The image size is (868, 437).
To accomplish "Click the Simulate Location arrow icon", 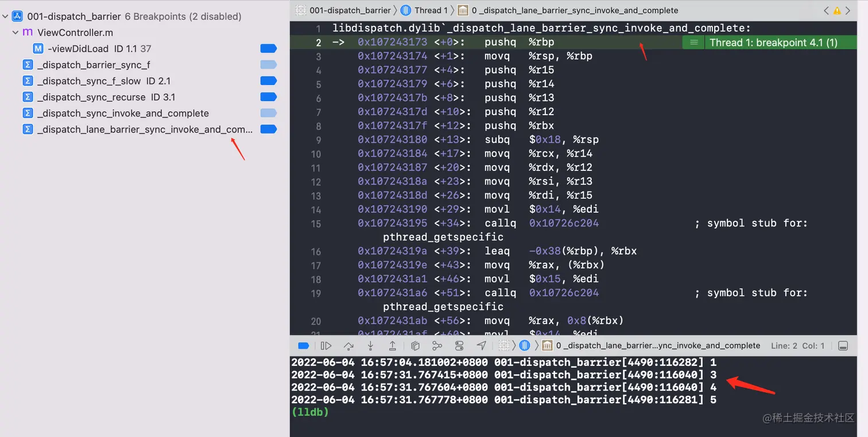I will click(481, 345).
